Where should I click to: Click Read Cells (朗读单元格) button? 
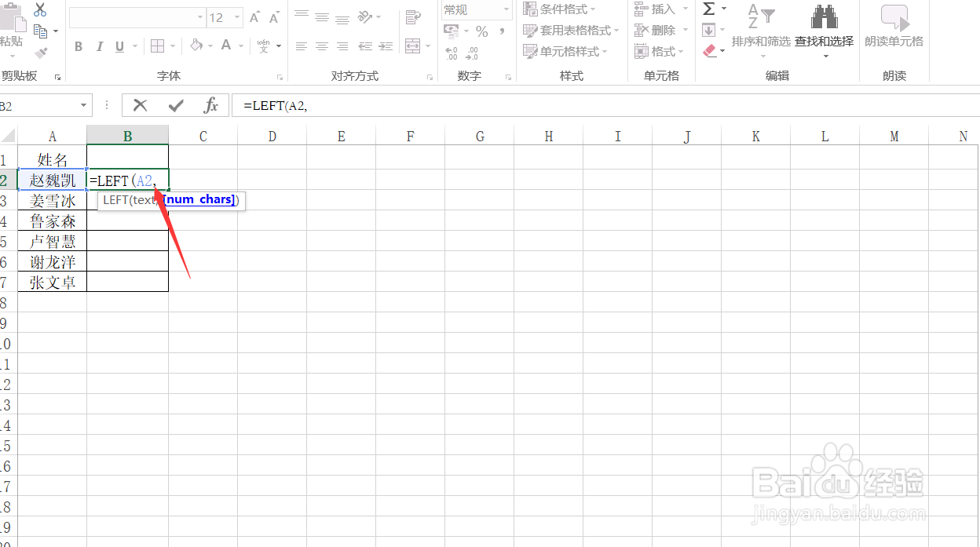pos(894,27)
